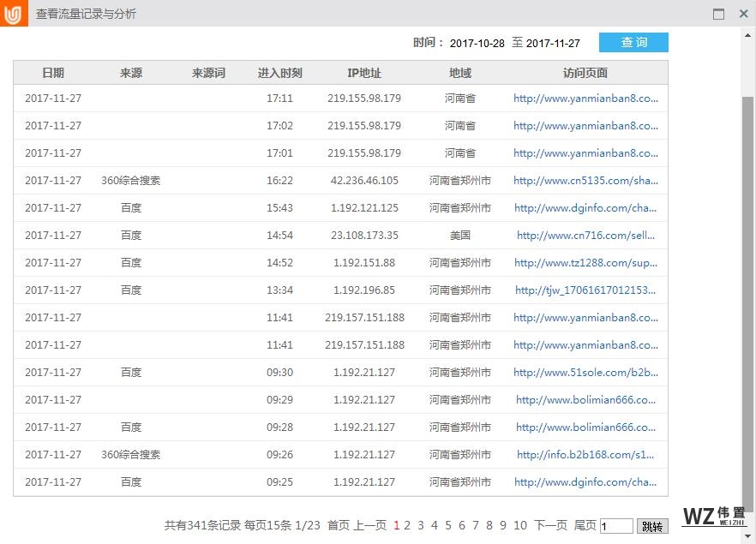Click the orange app logo icon
This screenshot has width=756, height=544.
(x=14, y=14)
